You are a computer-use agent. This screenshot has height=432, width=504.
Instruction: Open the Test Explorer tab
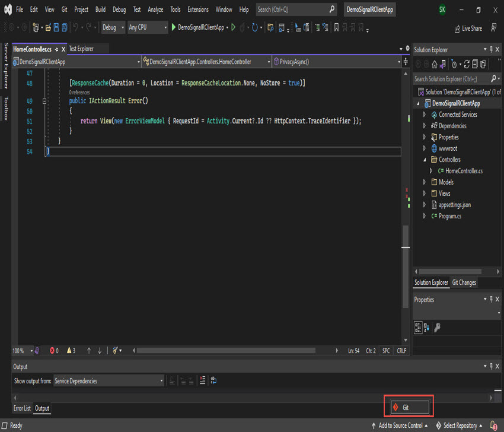click(83, 49)
